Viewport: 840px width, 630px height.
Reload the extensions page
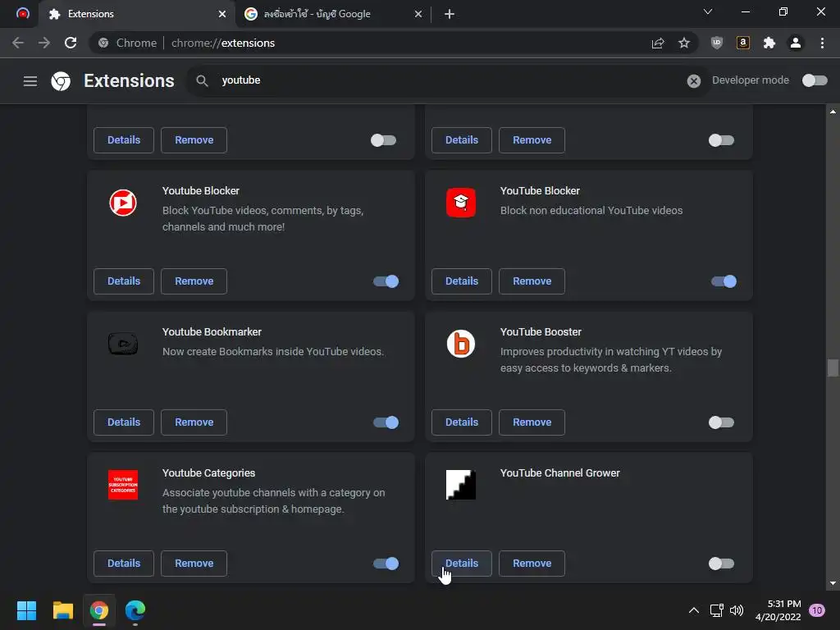pos(71,43)
